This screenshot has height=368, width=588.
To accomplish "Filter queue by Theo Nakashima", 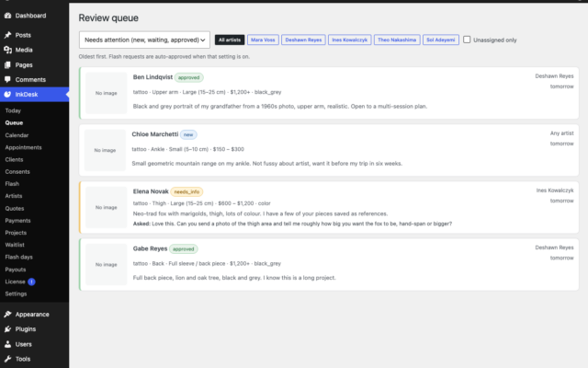I will pos(397,40).
